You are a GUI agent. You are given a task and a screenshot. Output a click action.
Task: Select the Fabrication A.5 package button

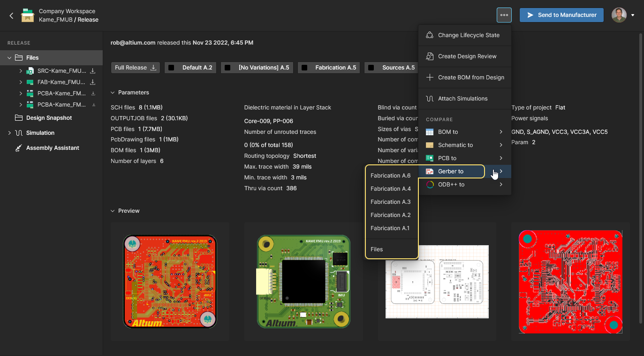point(329,68)
